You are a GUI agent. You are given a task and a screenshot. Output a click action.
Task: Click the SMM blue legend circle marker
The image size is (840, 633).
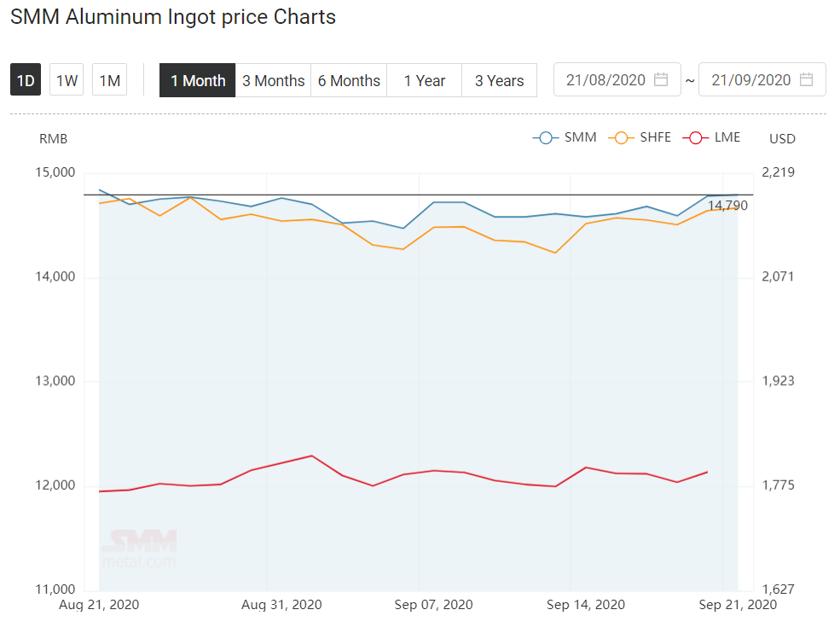tap(545, 137)
